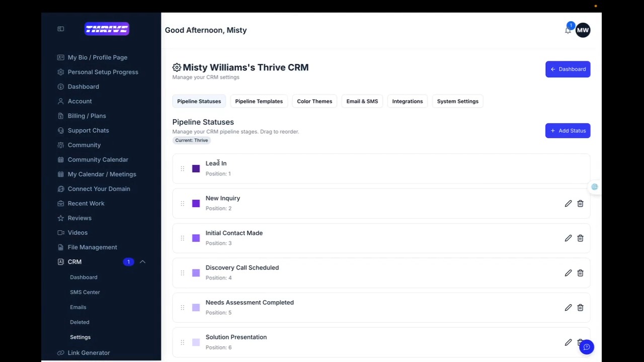Screen dimensions: 644x362
Task: Open Connect Your Domain
Action: coord(99,189)
